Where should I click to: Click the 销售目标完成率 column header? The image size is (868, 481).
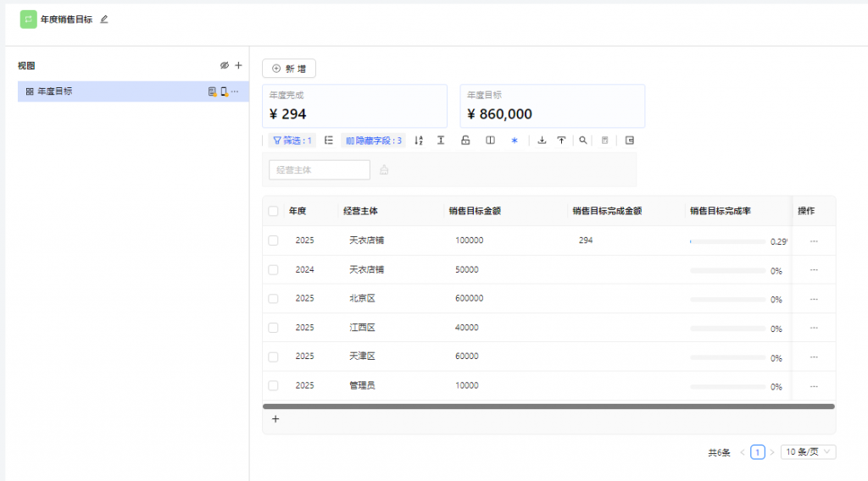721,211
